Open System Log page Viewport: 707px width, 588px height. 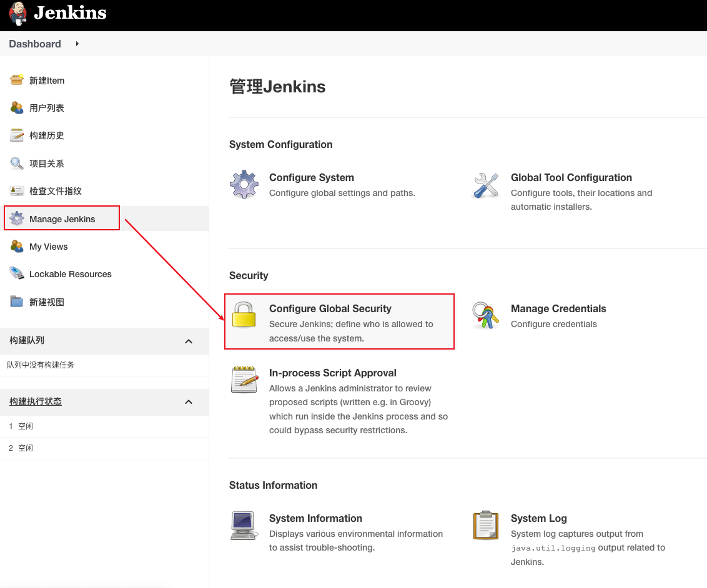[539, 519]
